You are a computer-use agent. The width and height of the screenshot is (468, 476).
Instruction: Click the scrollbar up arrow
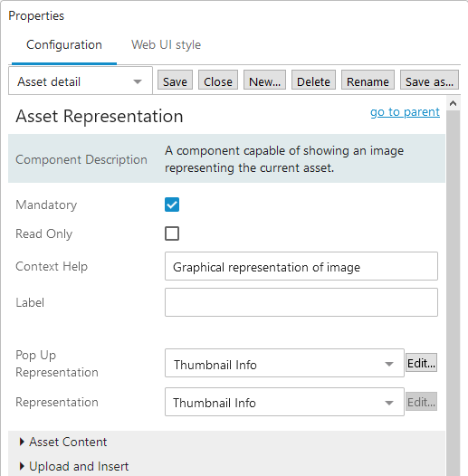[x=453, y=103]
